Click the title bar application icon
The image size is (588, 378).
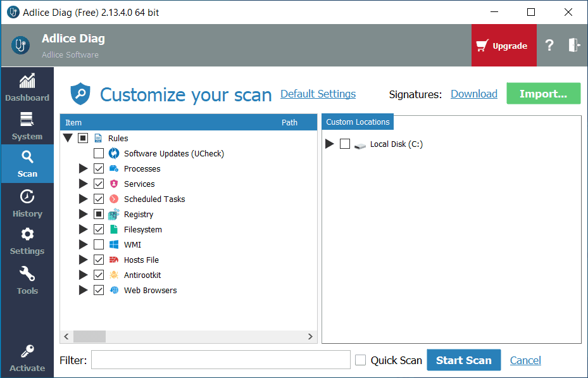click(x=13, y=13)
